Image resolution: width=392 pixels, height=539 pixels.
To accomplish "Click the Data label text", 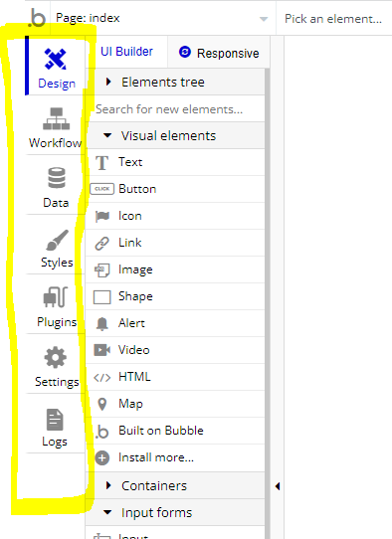I will (x=56, y=203).
